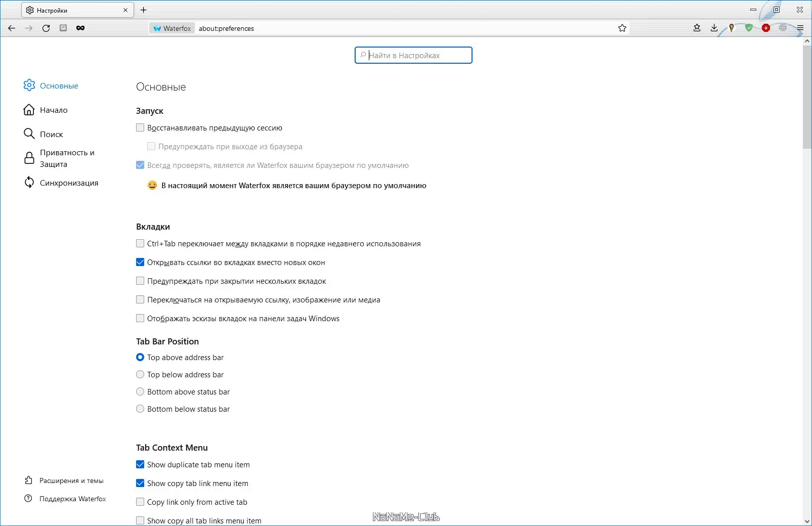Click the lock icon for Приватность и Защита
Screen dimensions: 812x526
pyautogui.click(x=29, y=158)
